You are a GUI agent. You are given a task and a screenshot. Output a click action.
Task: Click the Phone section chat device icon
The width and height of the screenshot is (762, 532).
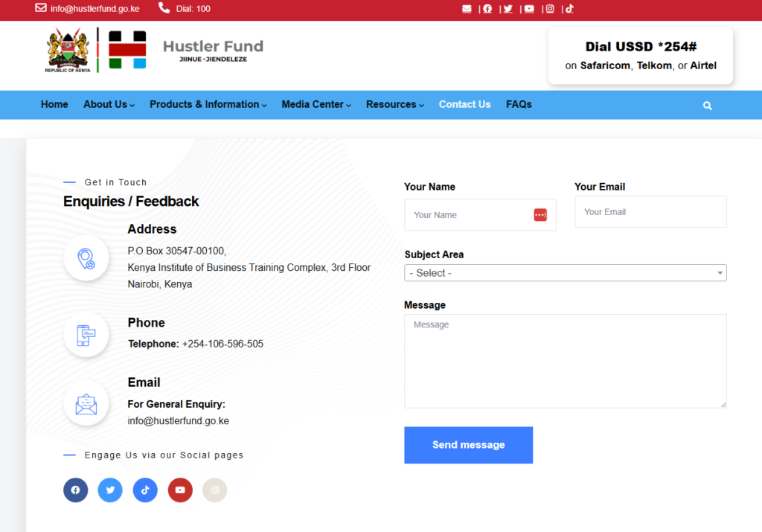86,335
